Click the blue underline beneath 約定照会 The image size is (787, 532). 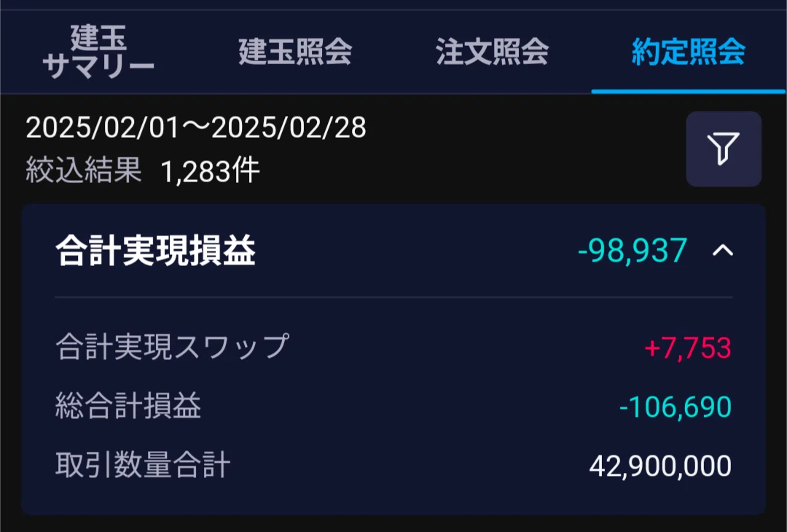click(x=688, y=91)
